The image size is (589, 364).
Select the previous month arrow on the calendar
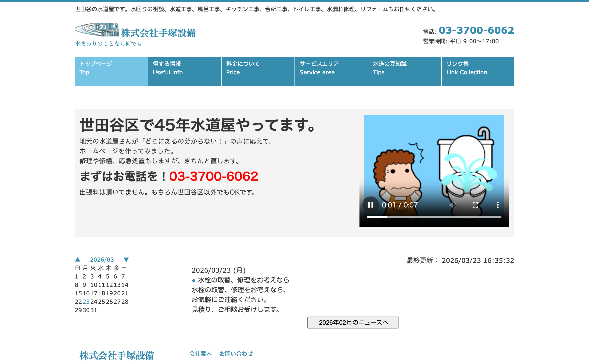[78, 259]
